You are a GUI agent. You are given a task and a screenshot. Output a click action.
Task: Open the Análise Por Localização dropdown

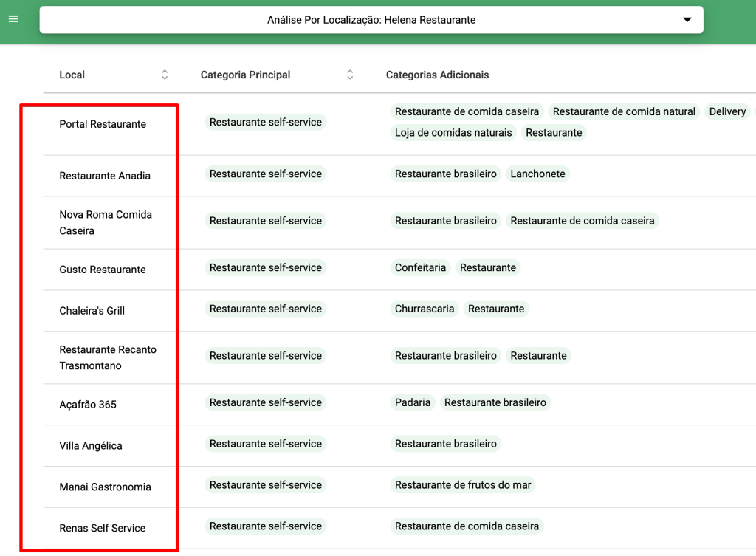point(371,20)
